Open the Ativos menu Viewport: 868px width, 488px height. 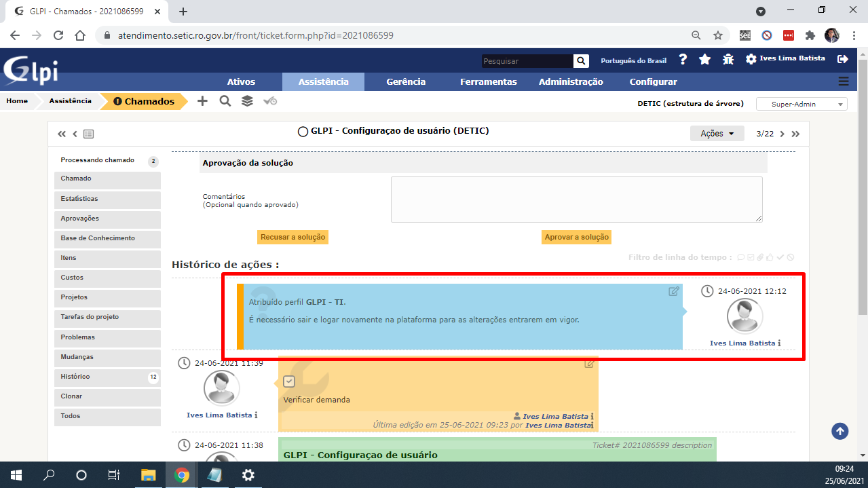tap(241, 81)
